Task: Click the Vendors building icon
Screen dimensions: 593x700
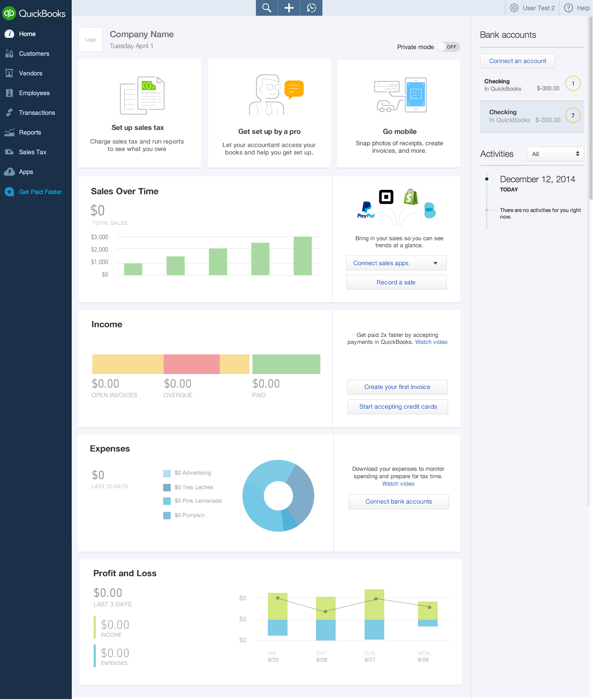Action: 9,73
